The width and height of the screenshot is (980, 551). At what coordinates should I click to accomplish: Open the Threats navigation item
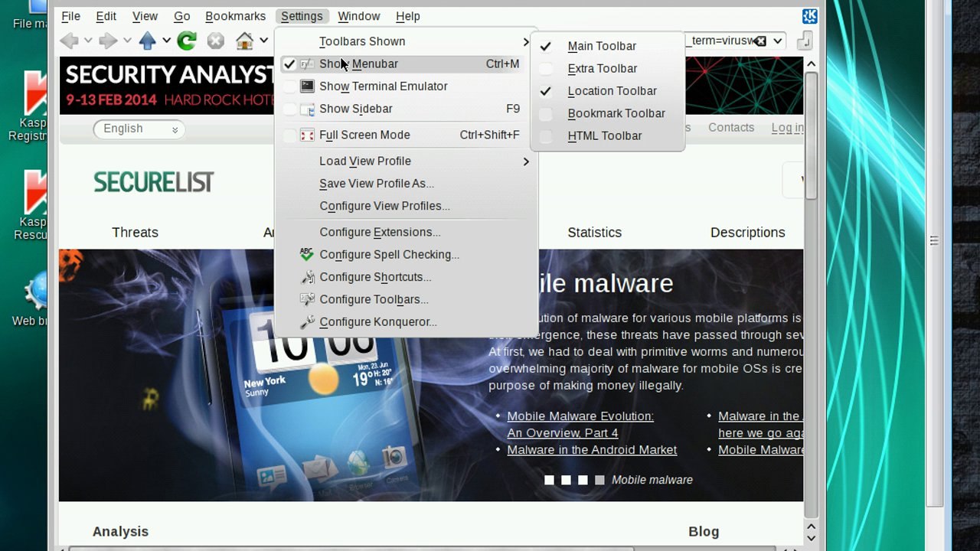[x=135, y=233]
